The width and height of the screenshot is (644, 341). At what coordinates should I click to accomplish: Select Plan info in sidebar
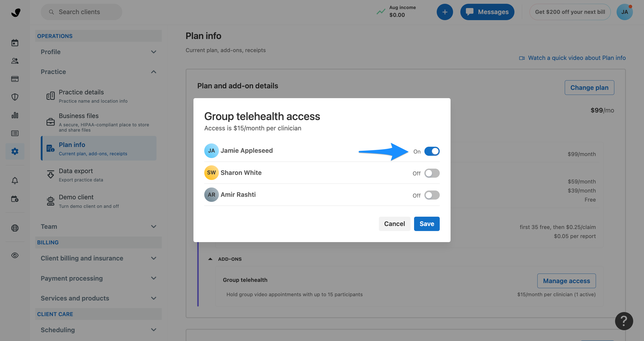tap(99, 148)
